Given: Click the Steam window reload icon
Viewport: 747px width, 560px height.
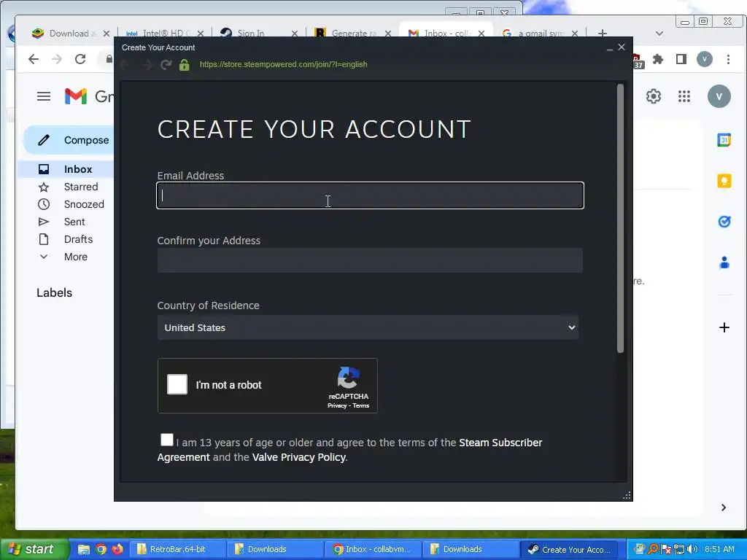Looking at the screenshot, I should (166, 65).
